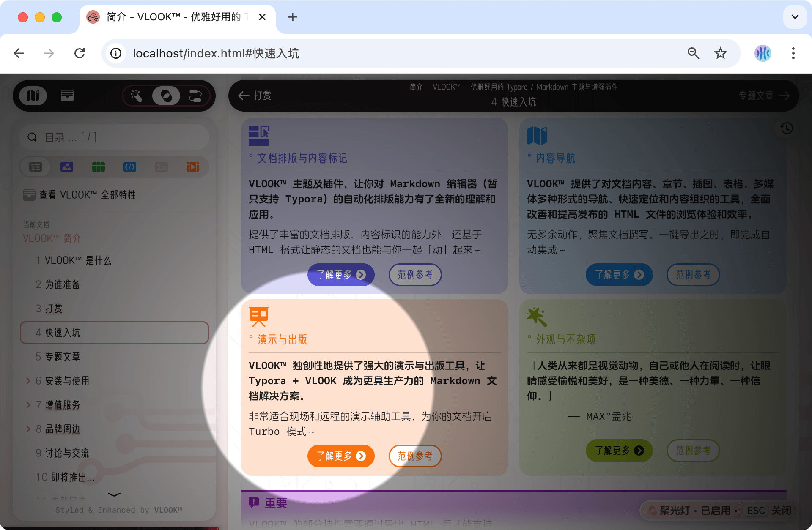This screenshot has width=812, height=530.
Task: Select the outline list tab in sidebar
Action: point(35,167)
